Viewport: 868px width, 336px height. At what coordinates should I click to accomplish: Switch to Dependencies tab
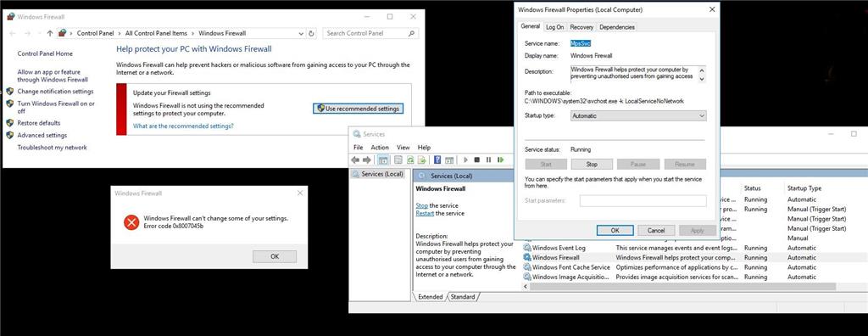click(x=617, y=26)
